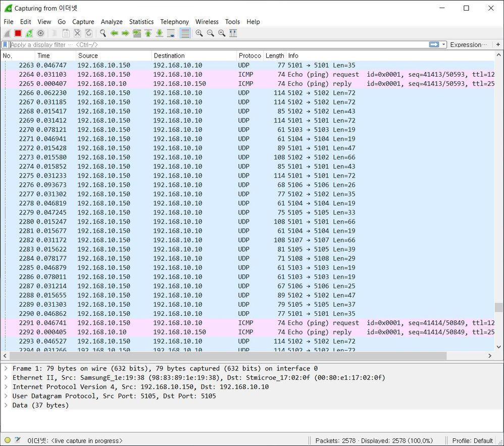Image resolution: width=504 pixels, height=446 pixels.
Task: Expand Internet Protocol Version 4 row
Action: coord(6,386)
